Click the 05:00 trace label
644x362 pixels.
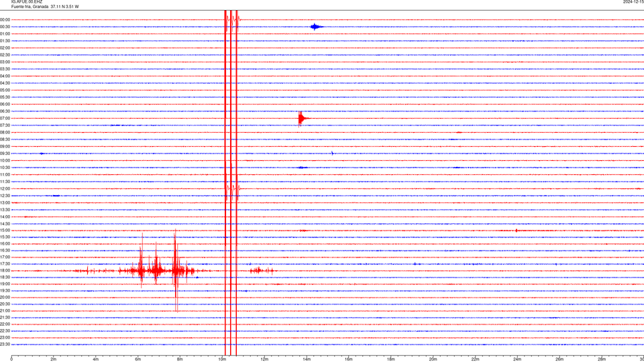pyautogui.click(x=5, y=90)
